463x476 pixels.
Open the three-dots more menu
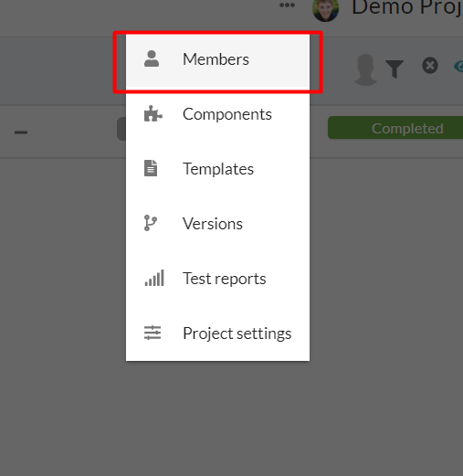coord(287,5)
